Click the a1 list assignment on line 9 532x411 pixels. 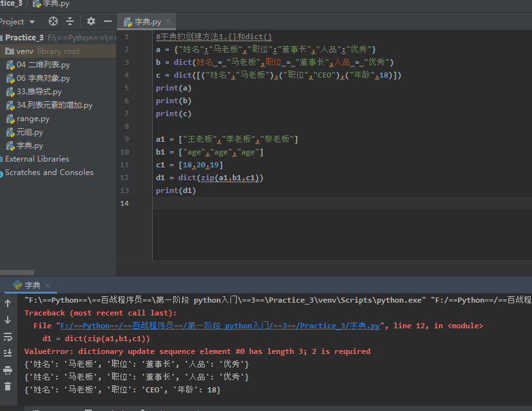(x=227, y=139)
